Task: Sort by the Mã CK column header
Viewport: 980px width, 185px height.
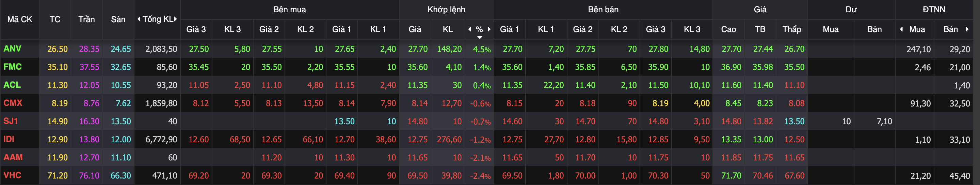Action: 20,19
